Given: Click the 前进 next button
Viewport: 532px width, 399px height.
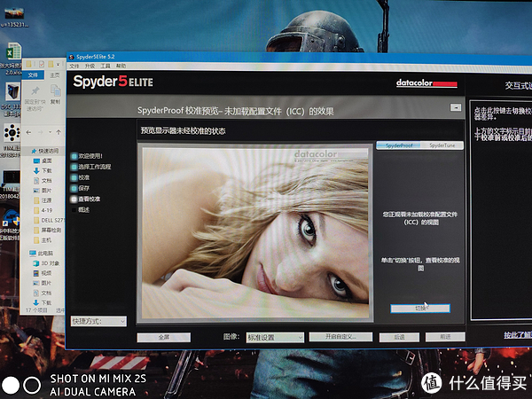Looking at the screenshot, I should pos(445,337).
